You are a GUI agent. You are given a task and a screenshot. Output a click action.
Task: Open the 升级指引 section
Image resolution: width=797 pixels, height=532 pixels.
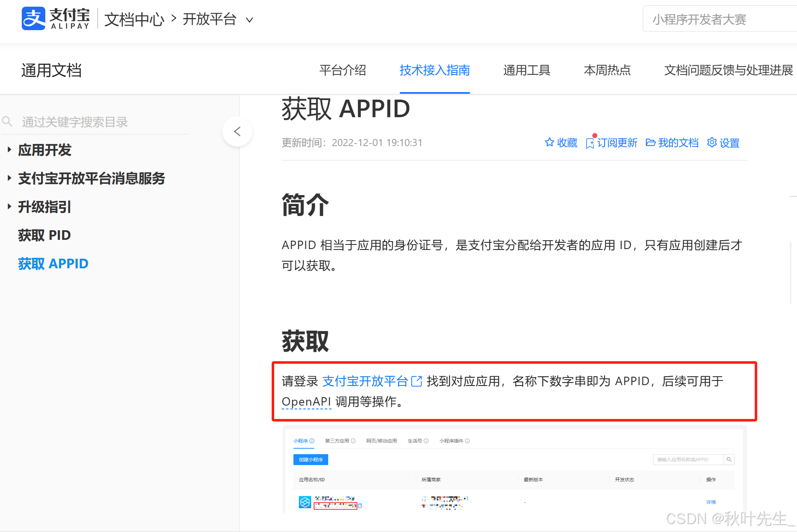tap(45, 207)
